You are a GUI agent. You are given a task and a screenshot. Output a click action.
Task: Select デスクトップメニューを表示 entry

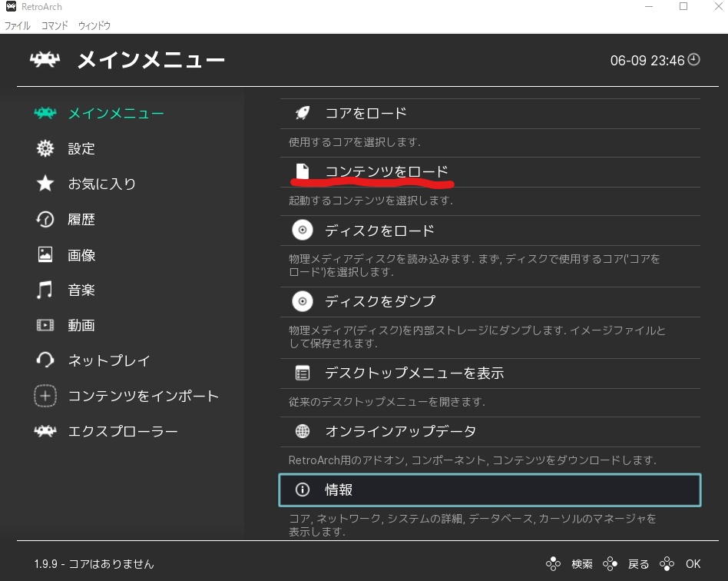click(x=490, y=373)
